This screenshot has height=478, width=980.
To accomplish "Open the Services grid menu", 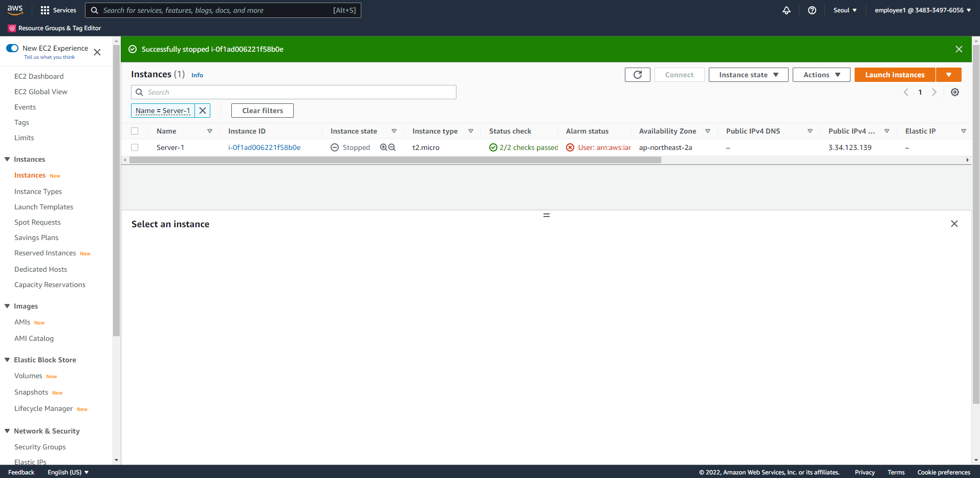I will pyautogui.click(x=58, y=10).
